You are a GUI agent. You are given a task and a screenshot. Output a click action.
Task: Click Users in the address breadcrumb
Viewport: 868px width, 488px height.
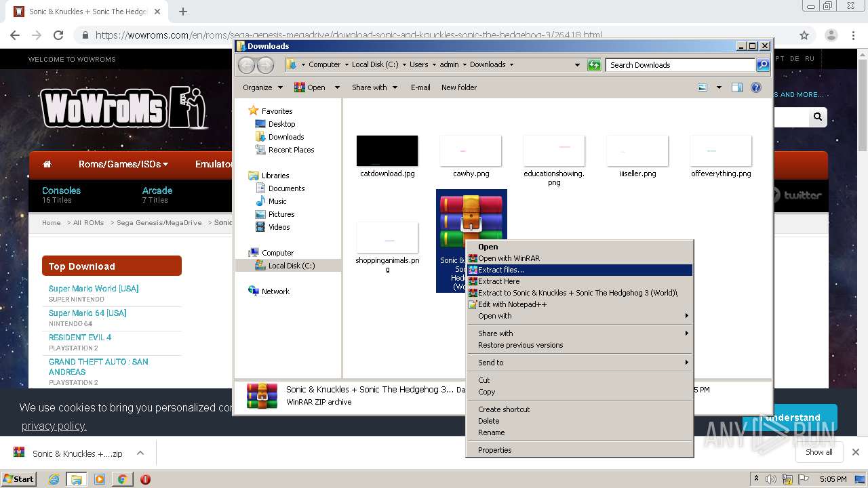tap(418, 65)
